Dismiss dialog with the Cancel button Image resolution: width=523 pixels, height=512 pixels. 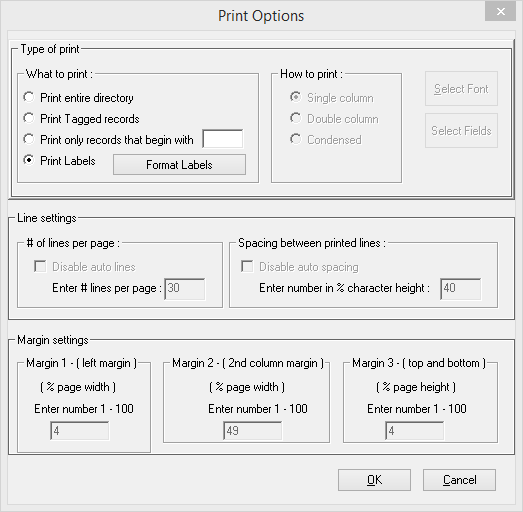click(x=459, y=480)
